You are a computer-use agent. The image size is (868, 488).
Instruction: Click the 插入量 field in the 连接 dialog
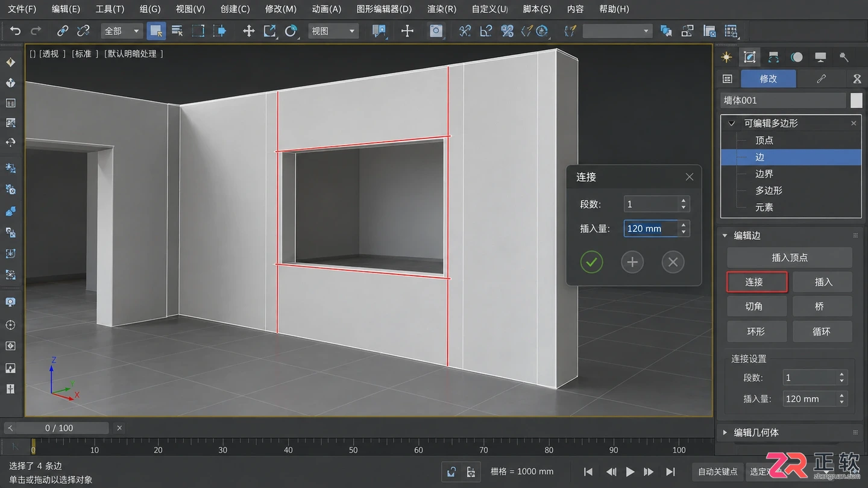coord(651,229)
